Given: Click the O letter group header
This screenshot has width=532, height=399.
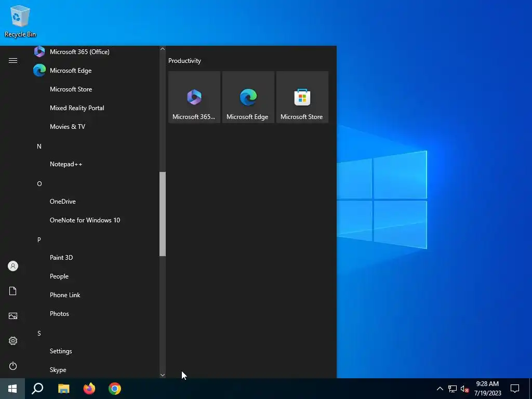Looking at the screenshot, I should pyautogui.click(x=39, y=183).
